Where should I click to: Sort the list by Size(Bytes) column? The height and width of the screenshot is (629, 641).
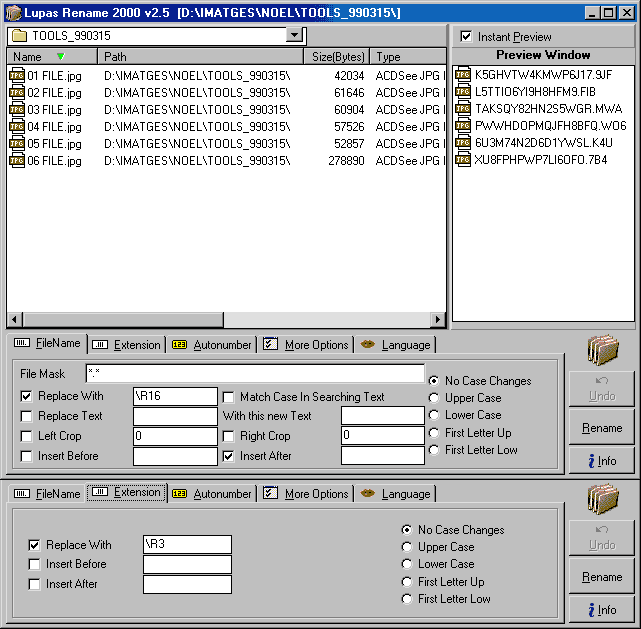pyautogui.click(x=335, y=57)
